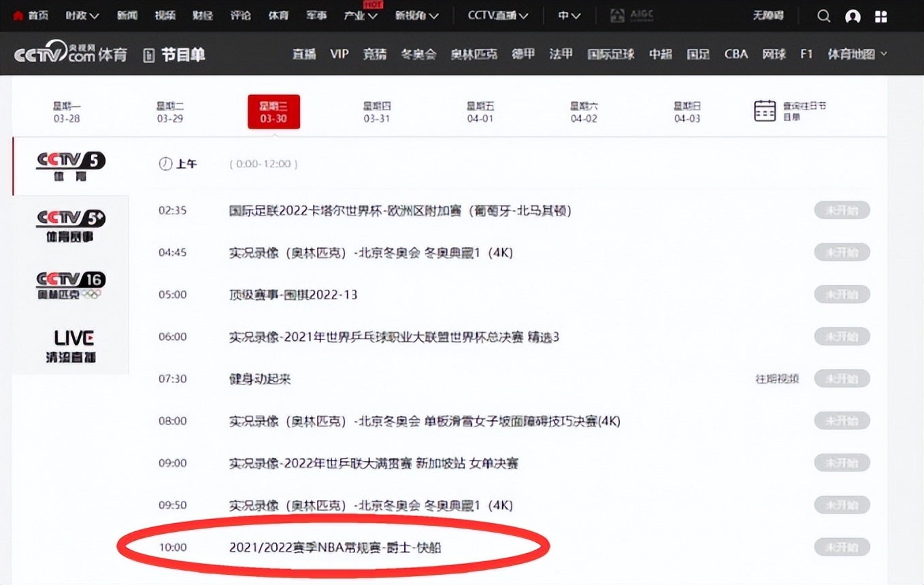Open the 新视角 dropdown in top navigation
Image resolution: width=924 pixels, height=585 pixels.
[417, 15]
